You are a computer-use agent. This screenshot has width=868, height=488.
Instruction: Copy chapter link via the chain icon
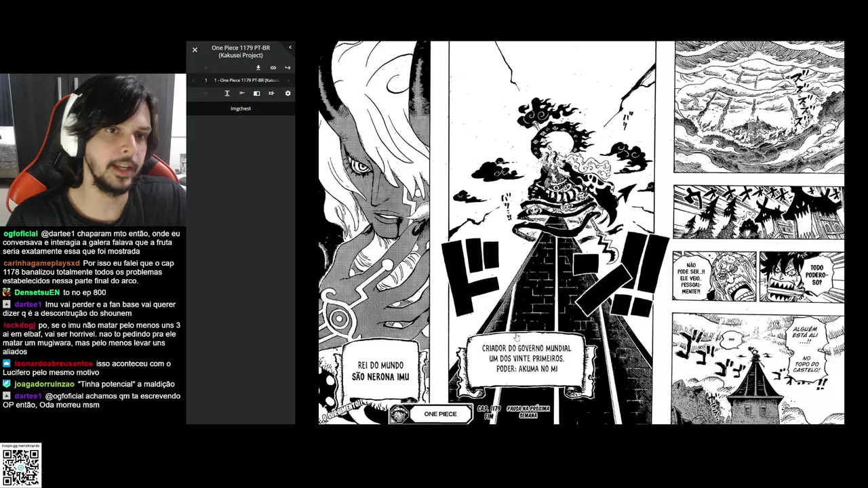273,68
